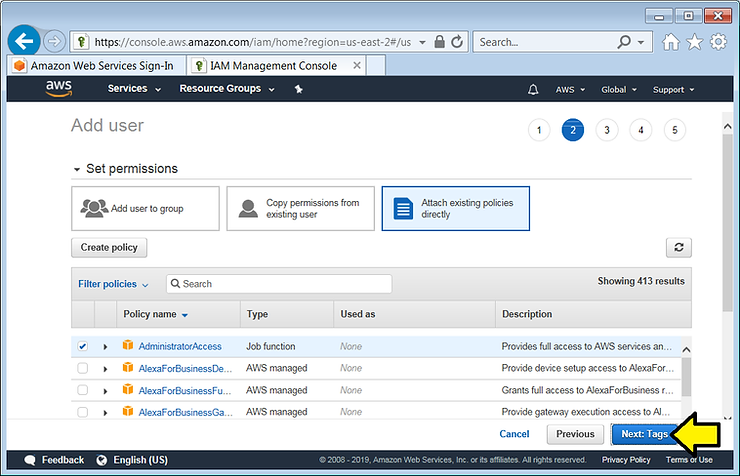Click the Create policy button
740x476 pixels.
point(110,247)
